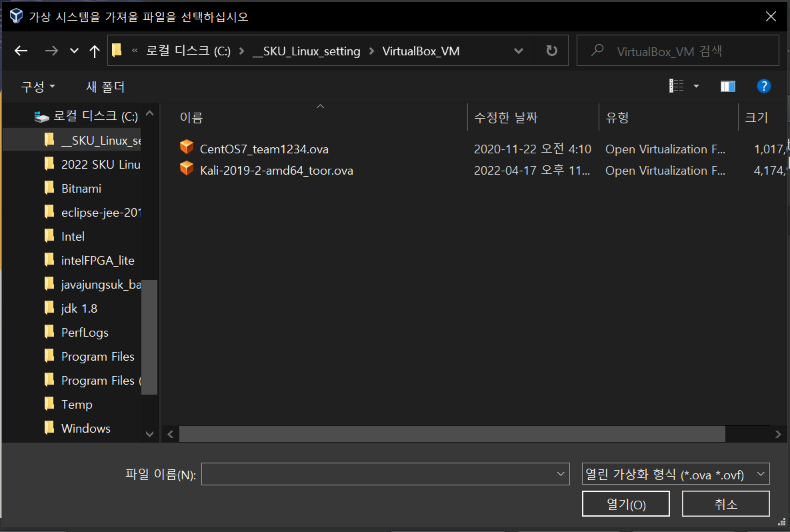Open the Bitnami folder
The image size is (790, 532).
pyautogui.click(x=81, y=189)
